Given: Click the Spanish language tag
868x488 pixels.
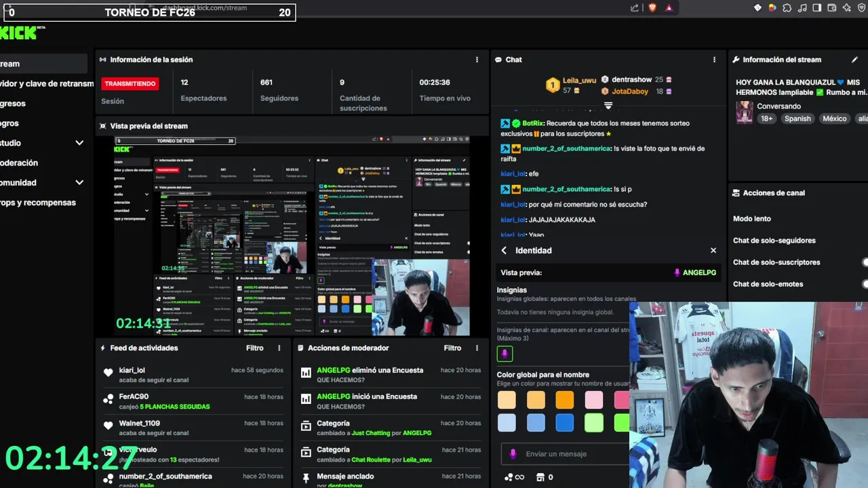Looking at the screenshot, I should click(797, 118).
